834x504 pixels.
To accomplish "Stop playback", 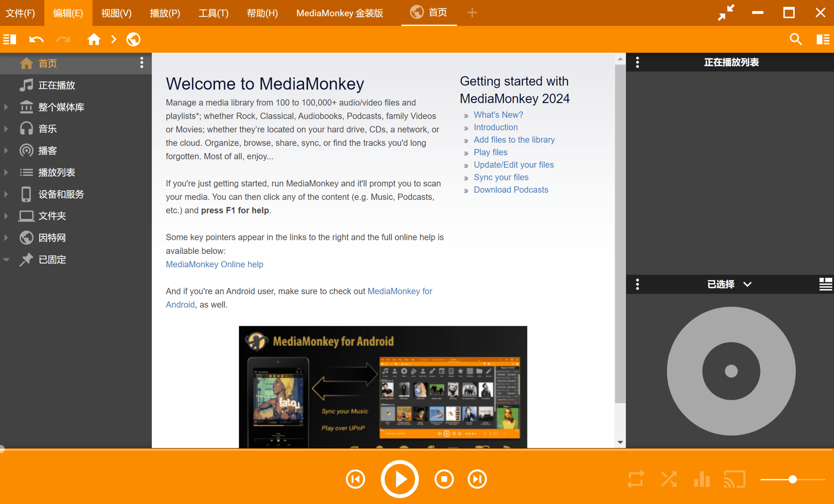I will [x=444, y=479].
